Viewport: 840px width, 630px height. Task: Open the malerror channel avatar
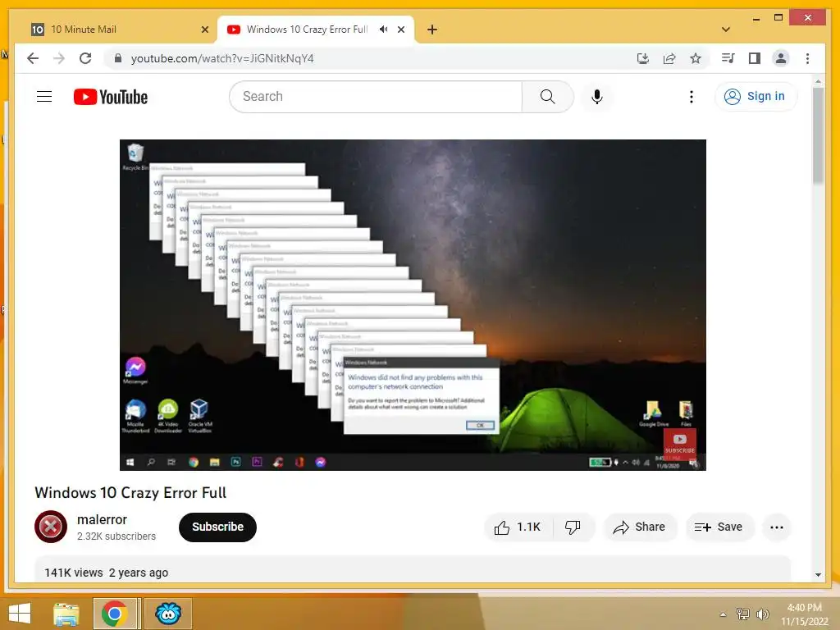coord(51,527)
